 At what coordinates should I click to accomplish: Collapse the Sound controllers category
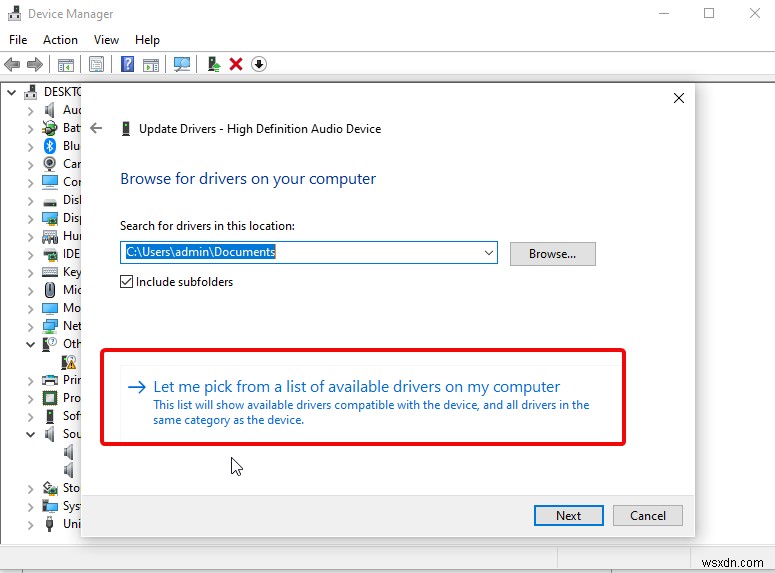point(30,434)
